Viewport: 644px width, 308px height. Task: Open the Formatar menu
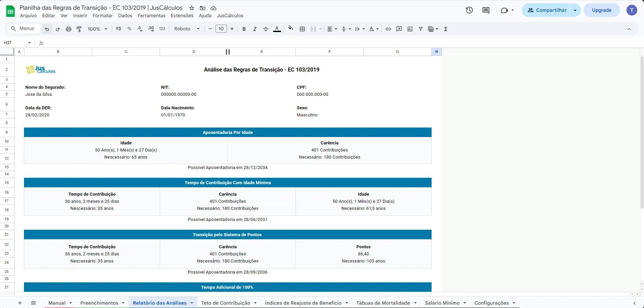tap(103, 16)
